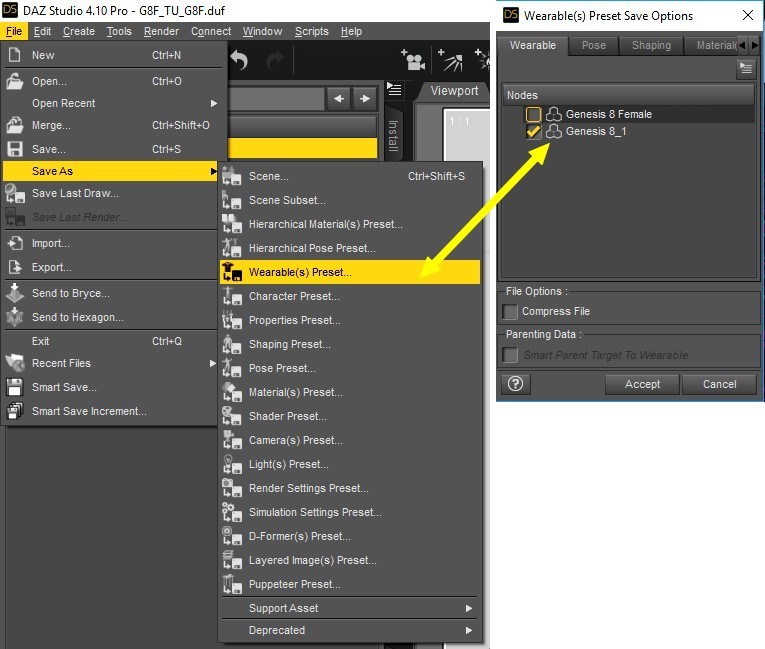765x649 pixels.
Task: Select Scene Subset... from Save As
Action: (350, 200)
